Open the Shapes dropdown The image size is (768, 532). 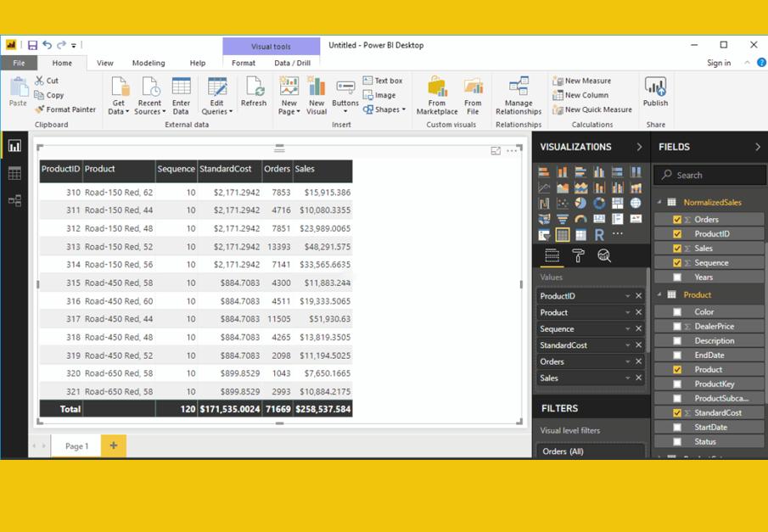click(385, 109)
